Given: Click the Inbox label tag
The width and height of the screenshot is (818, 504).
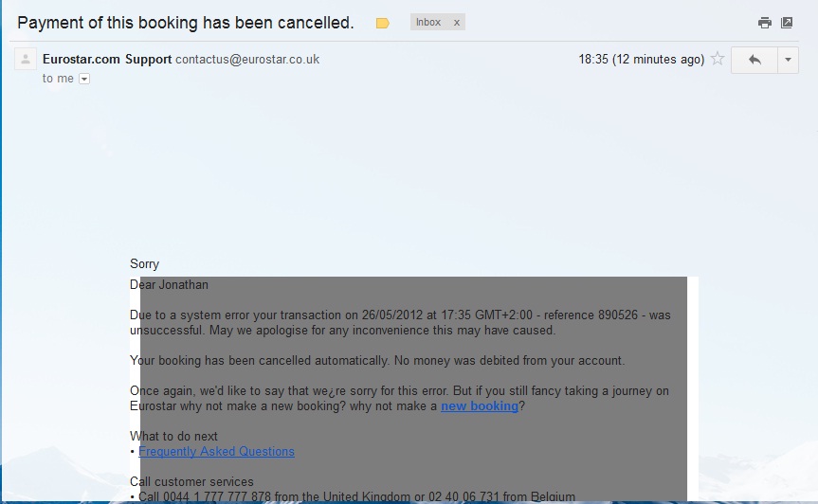Looking at the screenshot, I should [x=428, y=22].
